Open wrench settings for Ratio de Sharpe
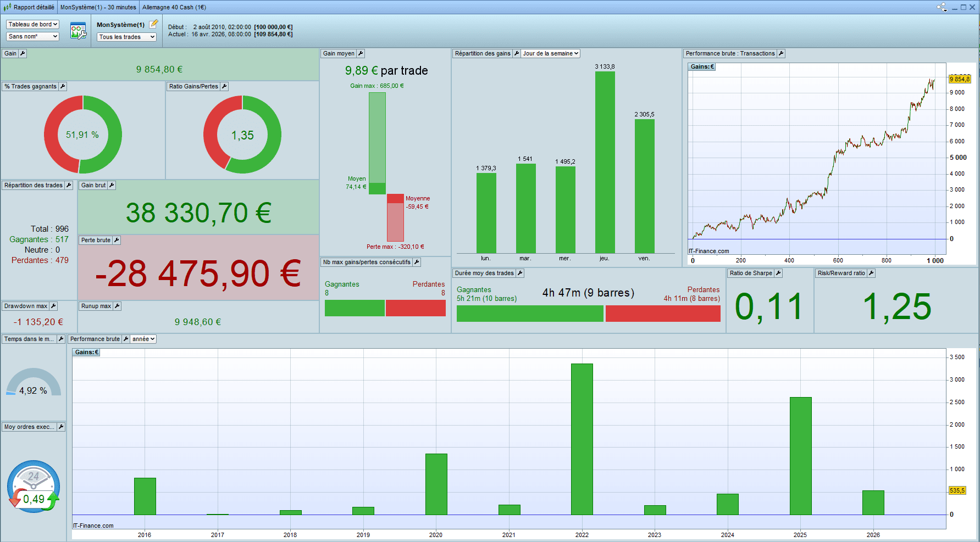The height and width of the screenshot is (542, 980). click(778, 273)
